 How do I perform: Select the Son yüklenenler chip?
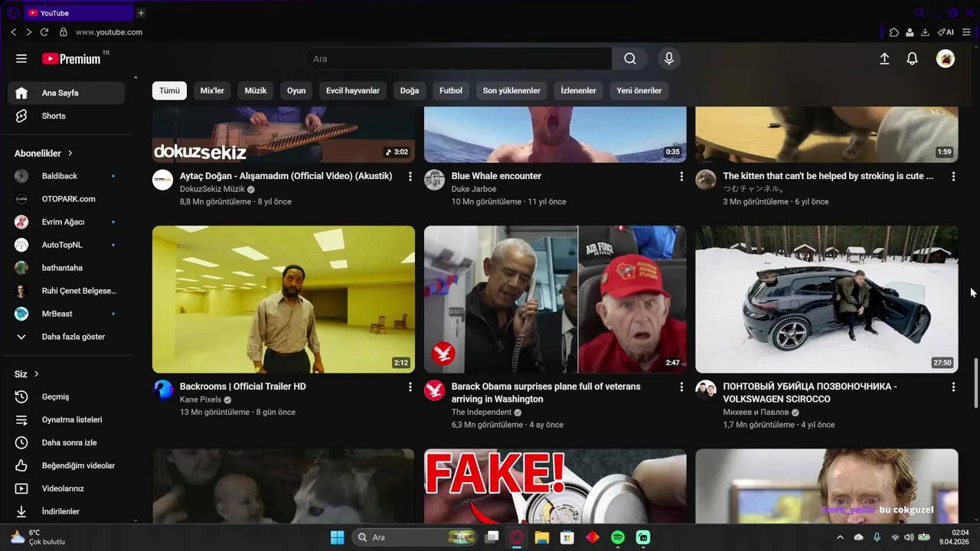(511, 90)
